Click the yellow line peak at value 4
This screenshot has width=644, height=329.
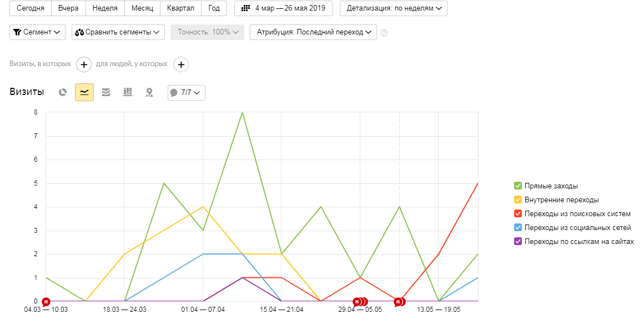coord(203,207)
